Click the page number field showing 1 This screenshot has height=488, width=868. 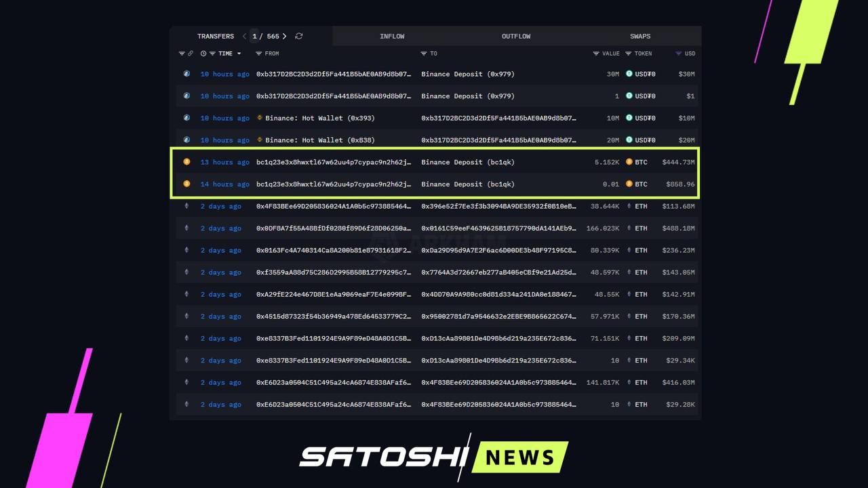[x=255, y=37]
